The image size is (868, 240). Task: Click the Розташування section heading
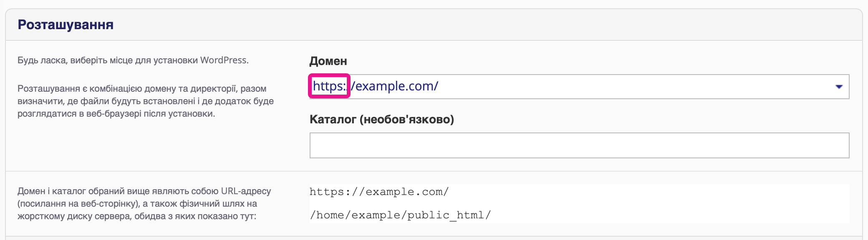click(x=66, y=25)
